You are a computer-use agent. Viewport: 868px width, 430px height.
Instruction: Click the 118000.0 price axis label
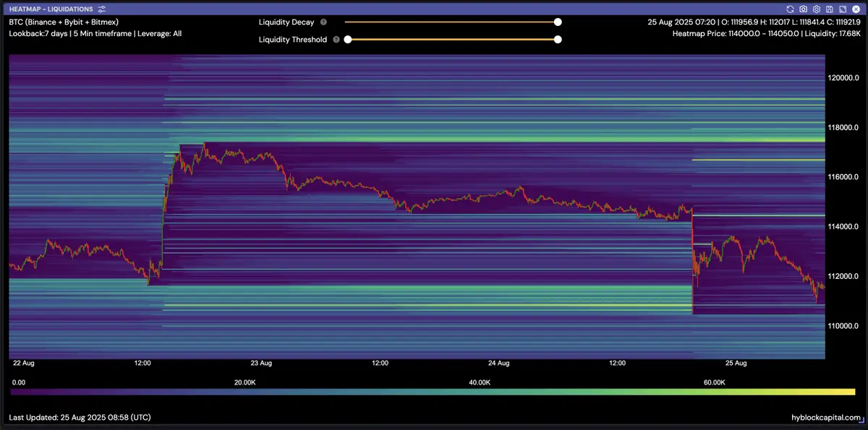(843, 128)
